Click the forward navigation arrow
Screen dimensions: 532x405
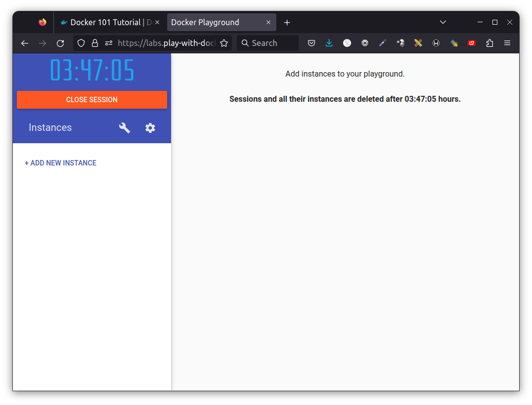(43, 43)
